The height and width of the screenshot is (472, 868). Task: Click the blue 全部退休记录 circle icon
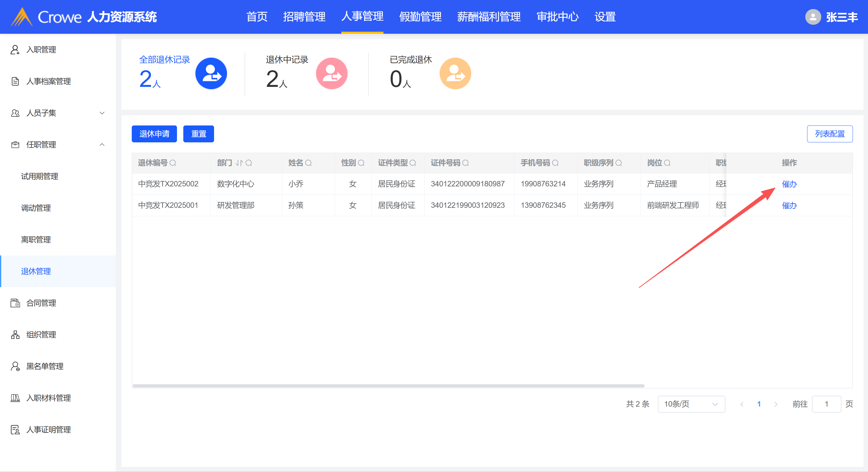(x=211, y=74)
